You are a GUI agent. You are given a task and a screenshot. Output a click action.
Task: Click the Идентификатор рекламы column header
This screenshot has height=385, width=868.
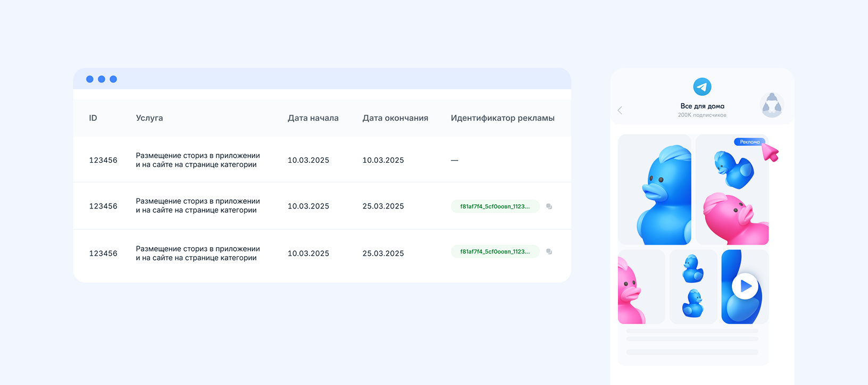click(503, 118)
